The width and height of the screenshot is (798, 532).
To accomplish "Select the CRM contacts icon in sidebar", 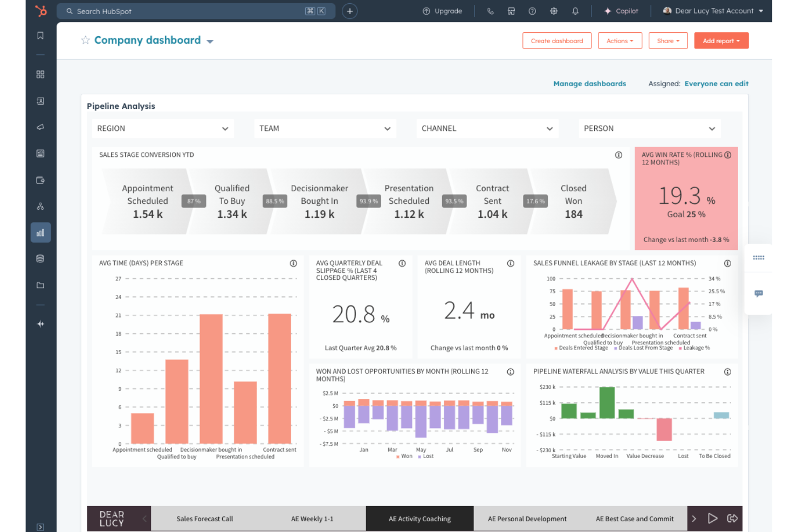I will [x=40, y=101].
